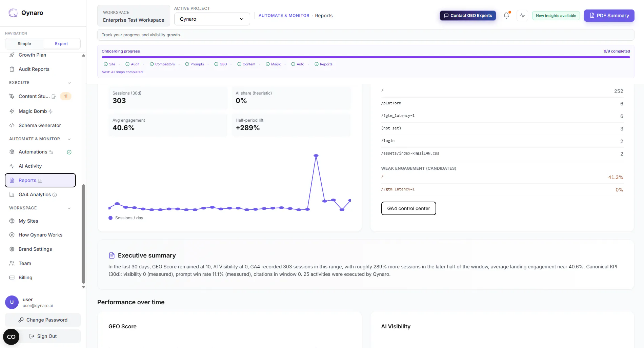The width and height of the screenshot is (644, 348).
Task: Click the Team people icon
Action: (x=12, y=263)
